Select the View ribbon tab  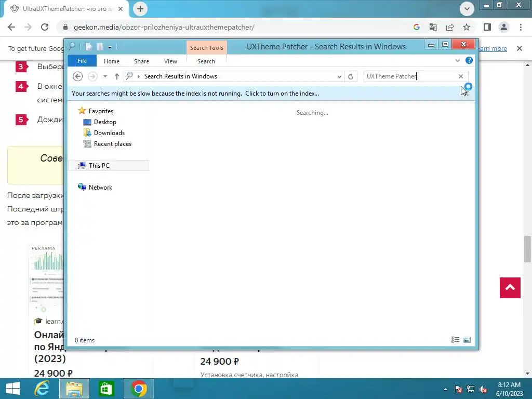[x=170, y=61]
